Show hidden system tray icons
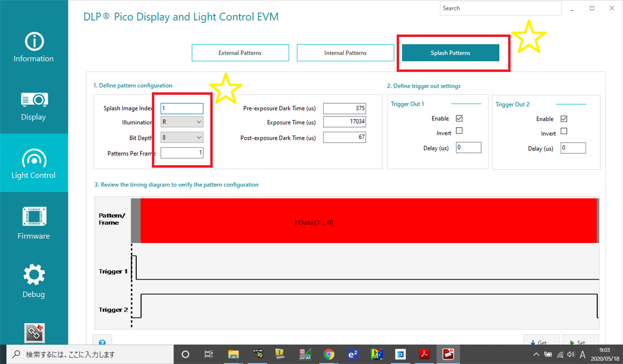The width and height of the screenshot is (623, 364). [x=536, y=354]
